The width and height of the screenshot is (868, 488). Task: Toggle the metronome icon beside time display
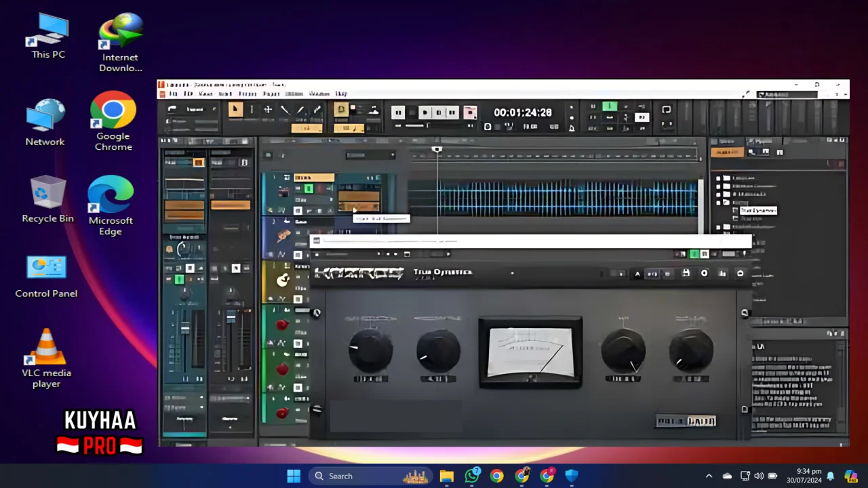572,127
